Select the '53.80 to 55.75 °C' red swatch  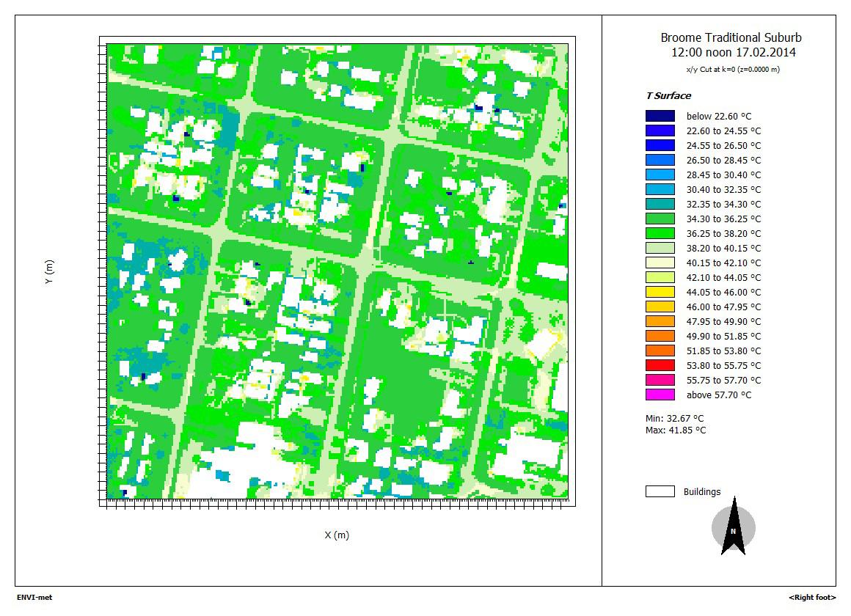tap(660, 364)
